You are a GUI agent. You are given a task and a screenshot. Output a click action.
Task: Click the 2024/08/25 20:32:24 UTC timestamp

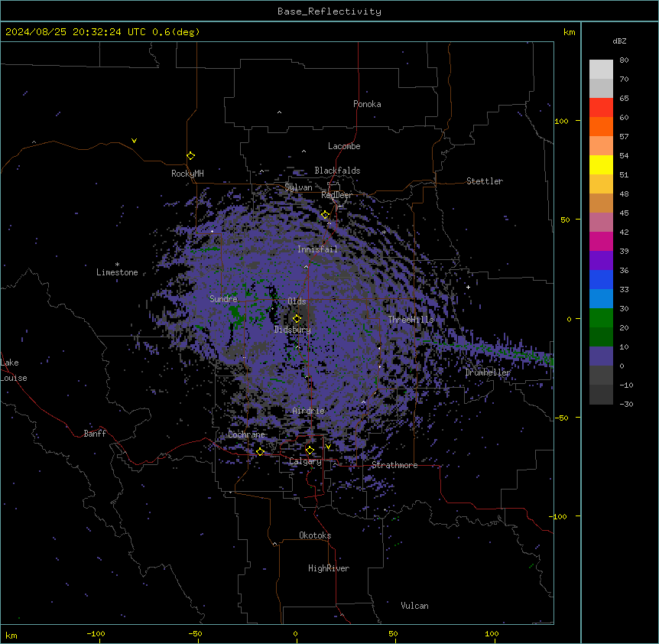(76, 32)
